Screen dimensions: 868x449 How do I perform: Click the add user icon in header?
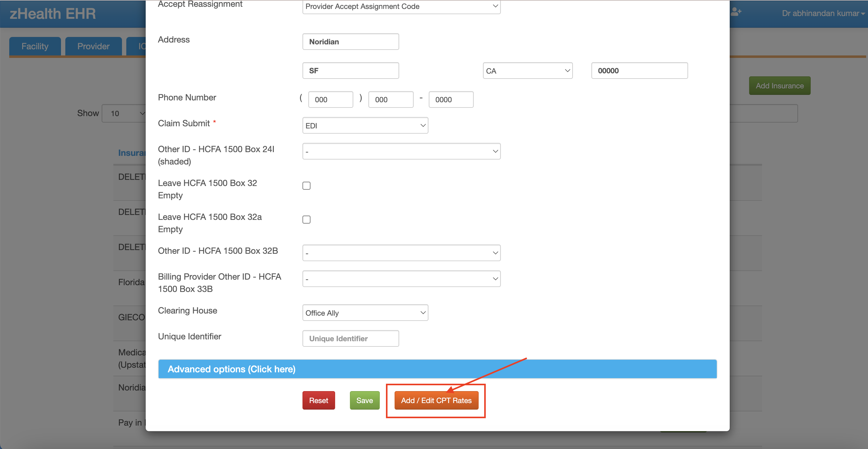(x=736, y=12)
